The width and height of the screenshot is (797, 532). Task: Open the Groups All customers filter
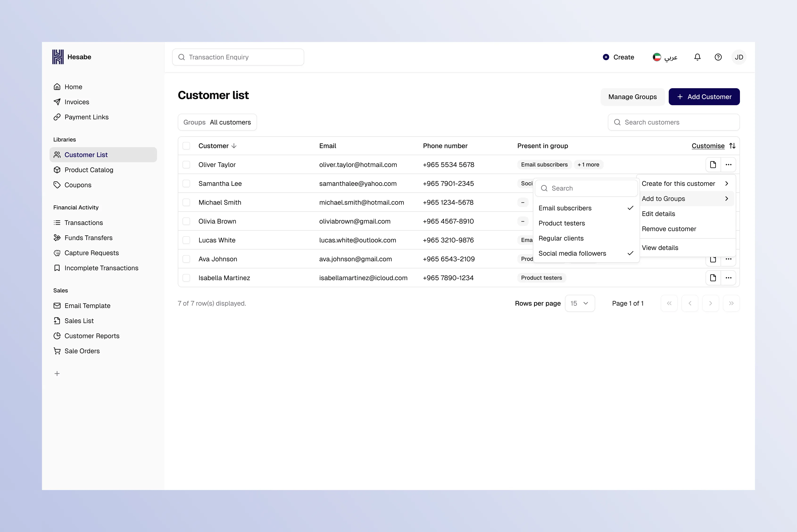click(x=217, y=122)
